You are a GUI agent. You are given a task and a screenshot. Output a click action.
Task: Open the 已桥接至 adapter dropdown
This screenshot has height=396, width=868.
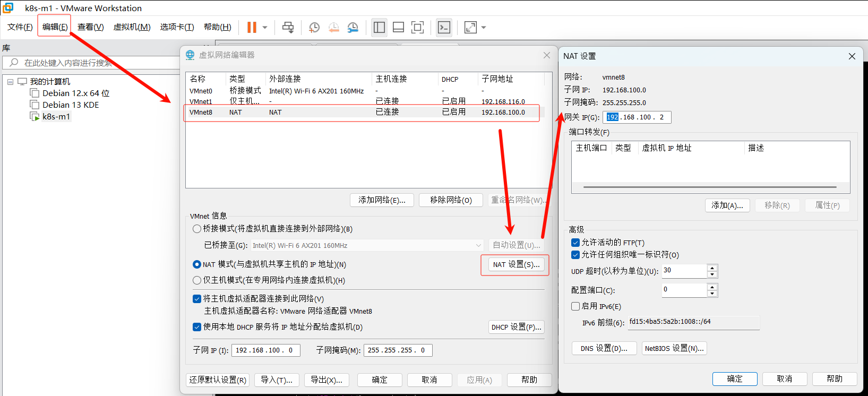(x=367, y=245)
